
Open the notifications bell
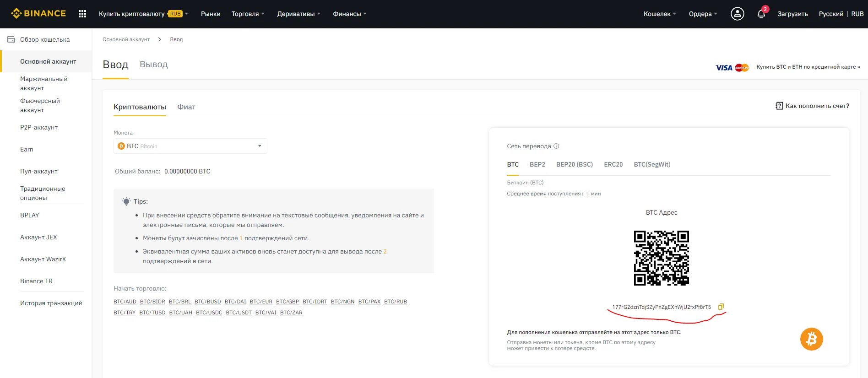761,14
